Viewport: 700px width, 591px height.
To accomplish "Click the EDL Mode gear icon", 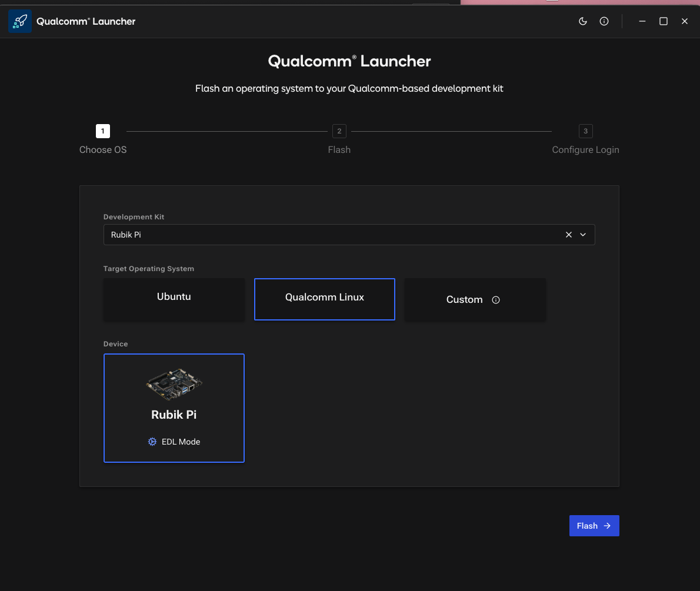I will (152, 442).
